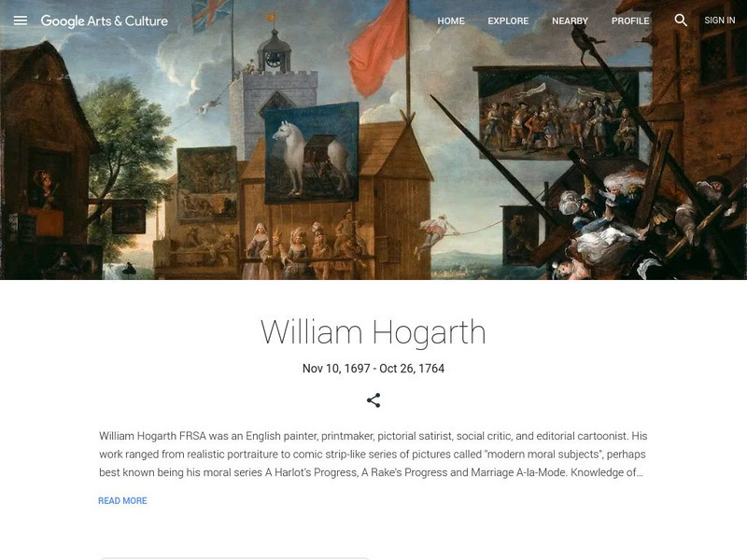This screenshot has width=747, height=560.
Task: Click the red flag in the hero painting
Action: [377, 48]
